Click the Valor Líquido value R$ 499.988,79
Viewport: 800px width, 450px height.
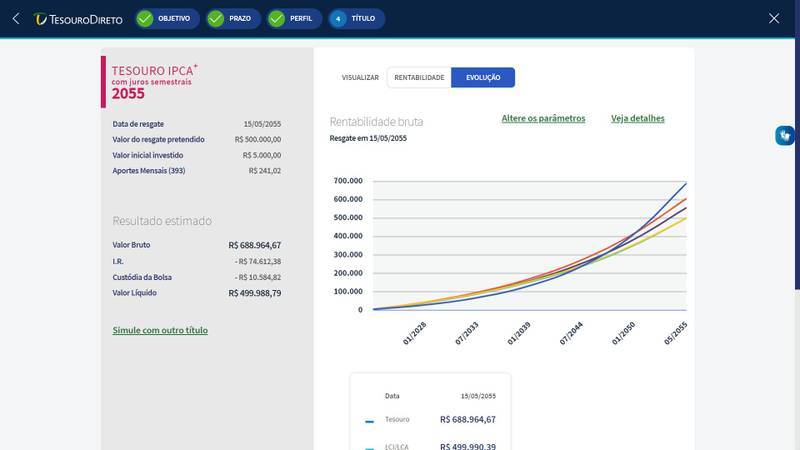(x=255, y=293)
